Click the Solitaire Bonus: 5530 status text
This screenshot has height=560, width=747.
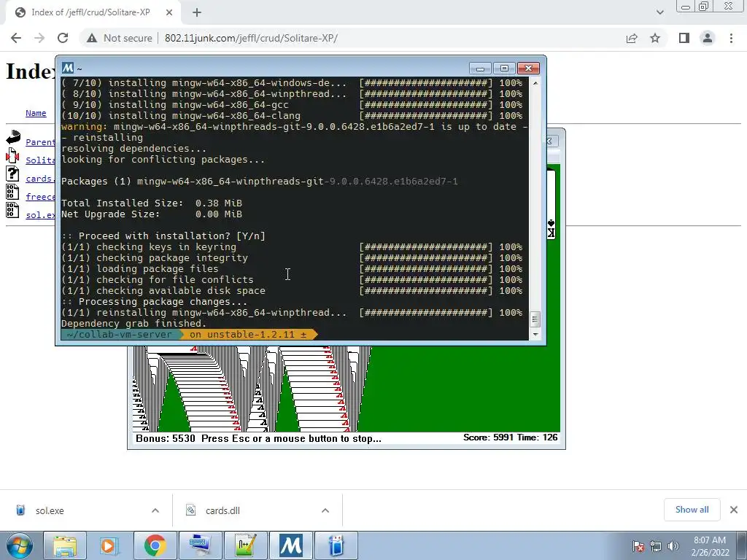pyautogui.click(x=166, y=438)
